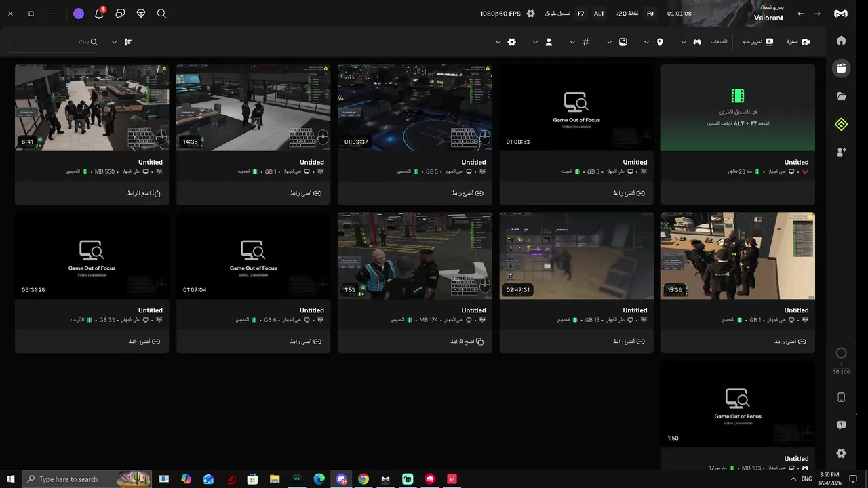Click the ENG language indicator in tray

click(x=807, y=479)
